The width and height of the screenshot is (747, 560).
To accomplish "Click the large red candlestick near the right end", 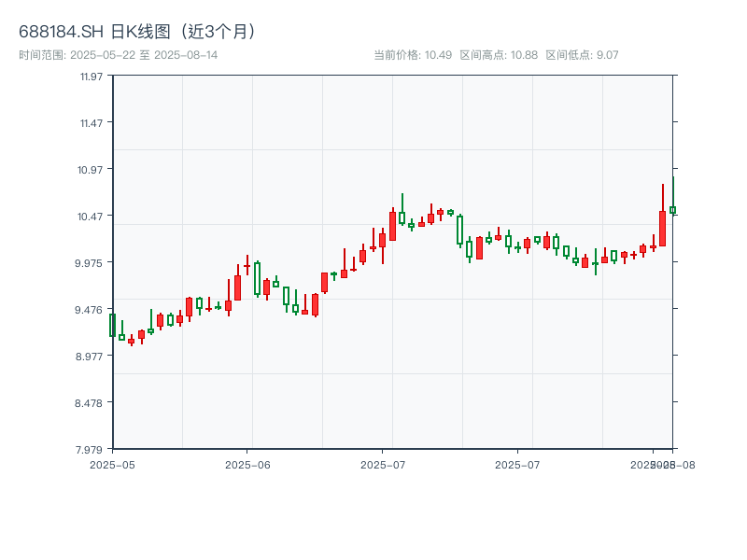I will pyautogui.click(x=662, y=228).
